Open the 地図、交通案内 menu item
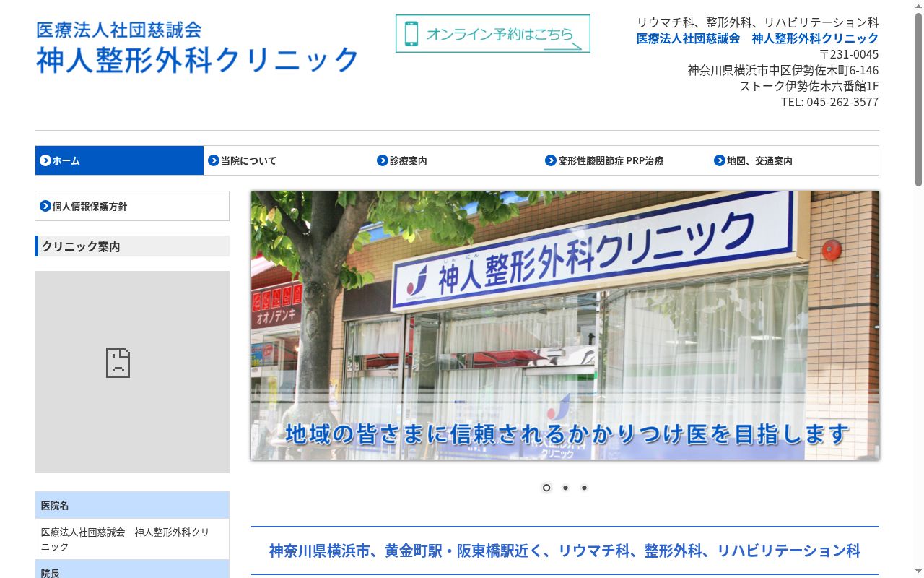The width and height of the screenshot is (924, 578). 794,160
